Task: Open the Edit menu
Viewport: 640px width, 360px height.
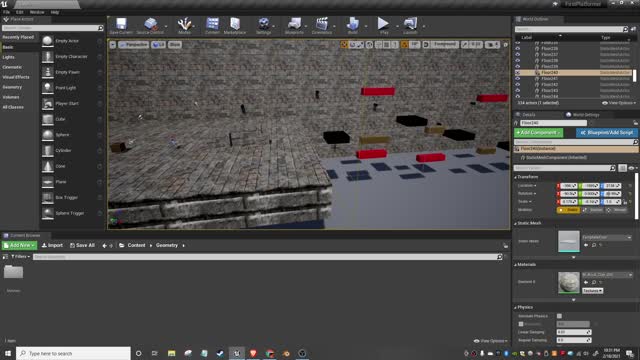Action: click(20, 12)
